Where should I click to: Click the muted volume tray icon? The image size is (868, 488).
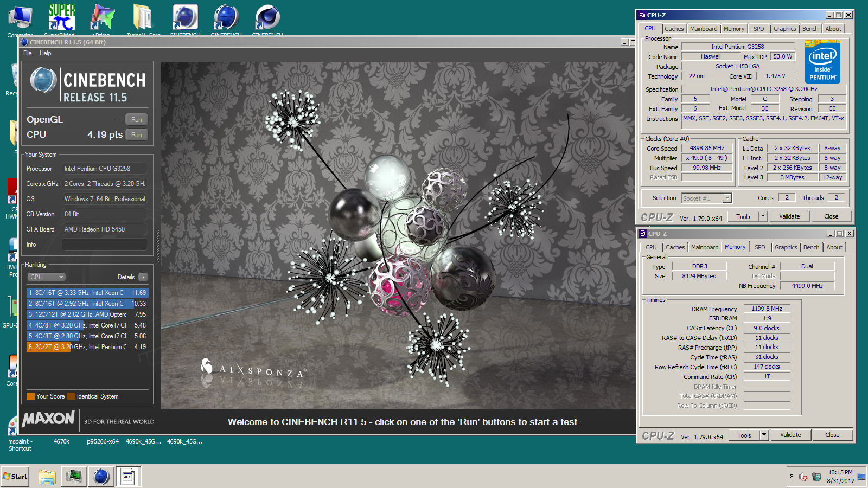(x=803, y=477)
